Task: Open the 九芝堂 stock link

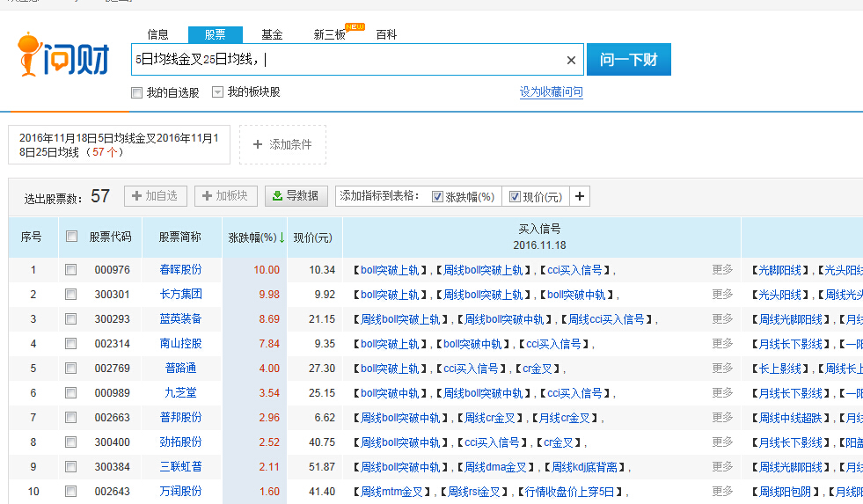Action: click(180, 393)
